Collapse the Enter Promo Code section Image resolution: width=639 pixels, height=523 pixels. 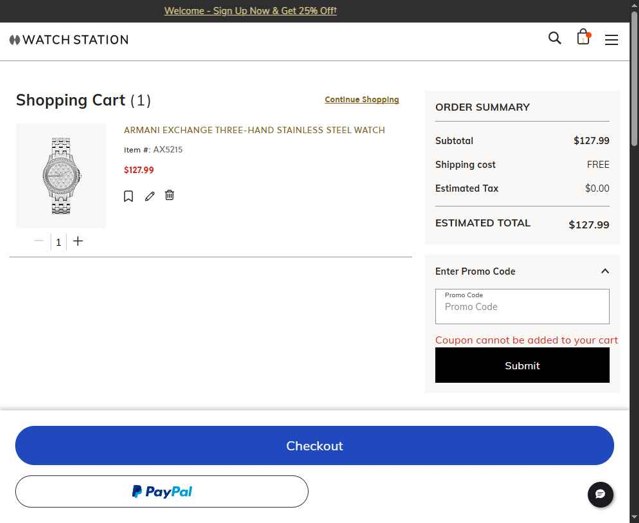click(x=605, y=271)
